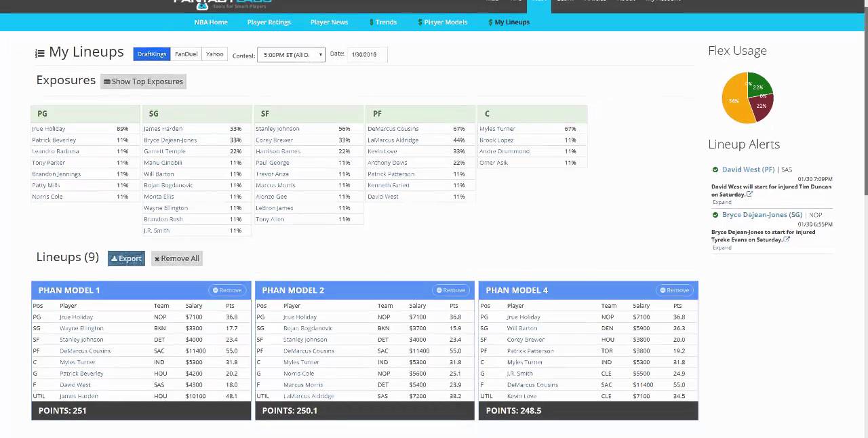The height and width of the screenshot is (438, 868).
Task: Remove the Phan Model 2 lineup
Action: (x=451, y=290)
